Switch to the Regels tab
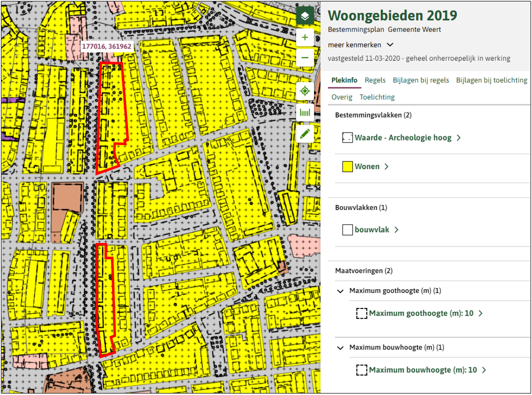532x395 pixels. coord(375,80)
